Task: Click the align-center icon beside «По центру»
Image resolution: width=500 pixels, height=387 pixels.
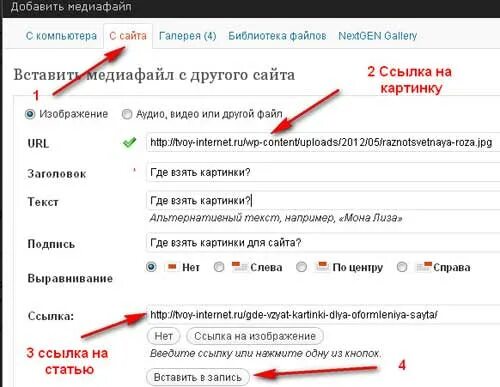Action: (322, 267)
